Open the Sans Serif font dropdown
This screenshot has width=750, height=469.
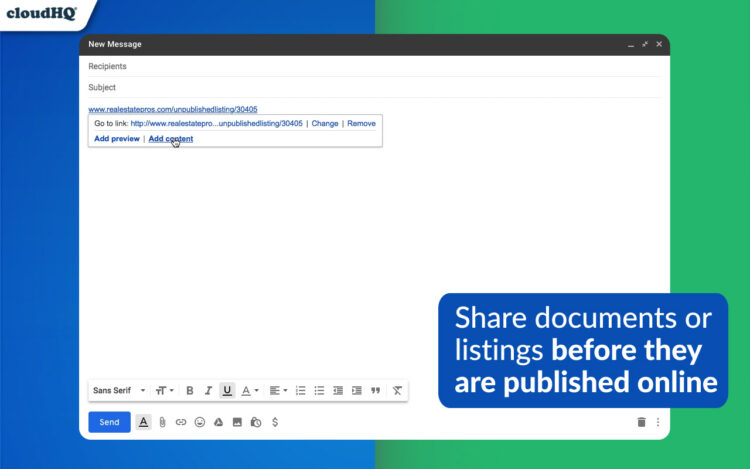pyautogui.click(x=119, y=391)
